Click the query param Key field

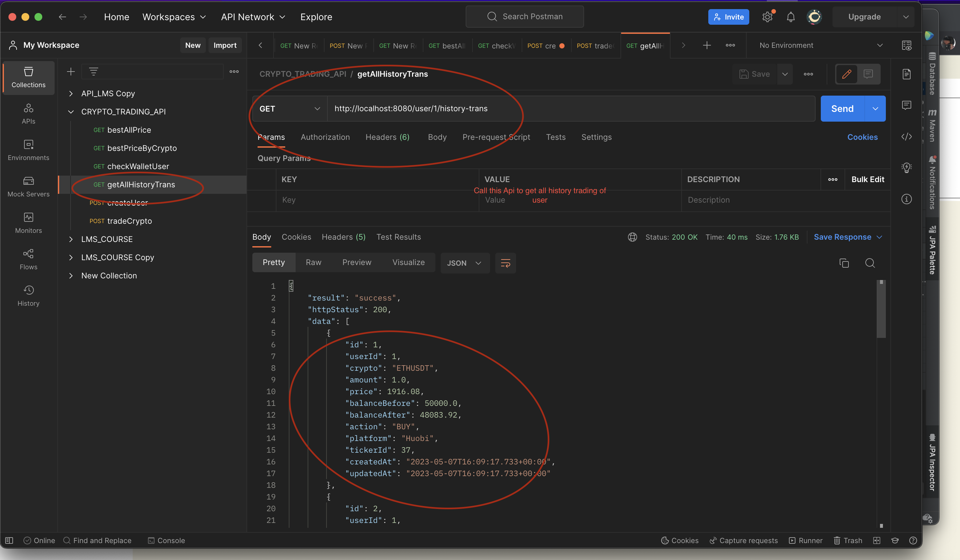tap(377, 200)
